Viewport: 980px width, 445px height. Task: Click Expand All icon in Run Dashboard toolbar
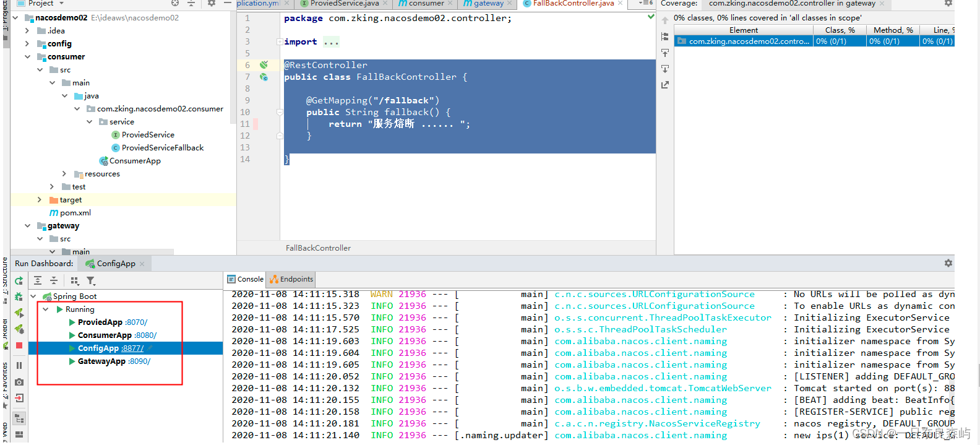click(x=38, y=280)
